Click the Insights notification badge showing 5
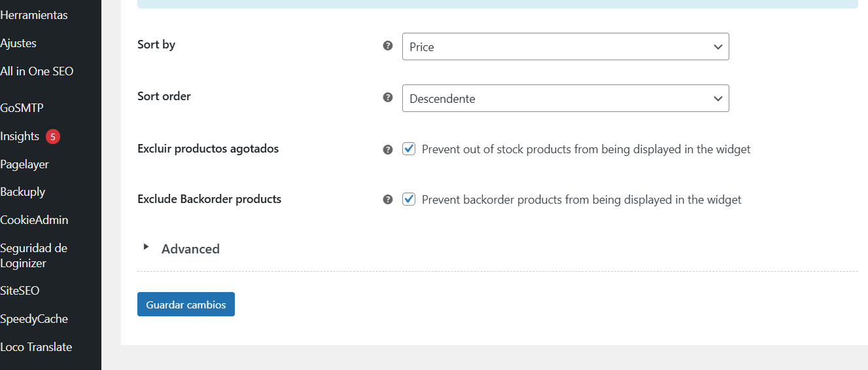Image resolution: width=868 pixels, height=370 pixels. (x=53, y=137)
